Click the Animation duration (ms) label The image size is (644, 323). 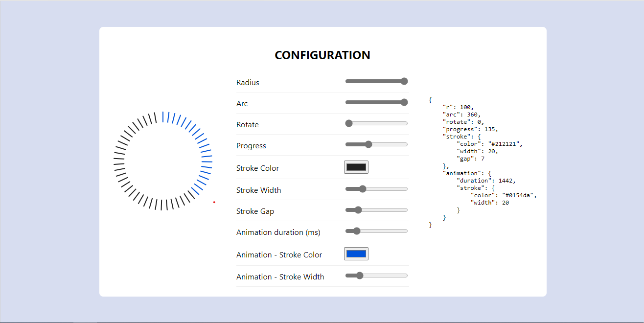(278, 232)
